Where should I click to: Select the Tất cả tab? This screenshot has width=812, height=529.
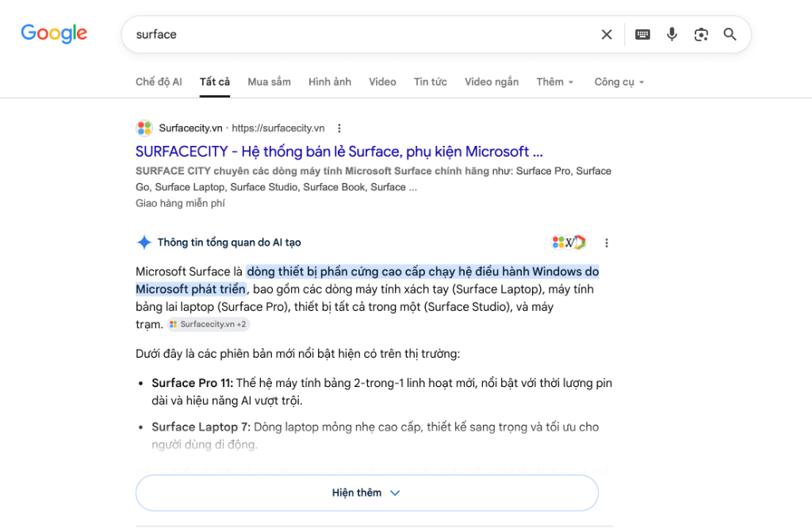[x=215, y=82]
